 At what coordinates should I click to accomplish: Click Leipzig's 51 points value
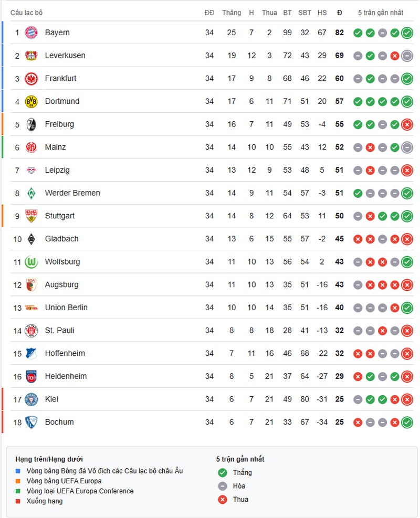click(x=339, y=170)
